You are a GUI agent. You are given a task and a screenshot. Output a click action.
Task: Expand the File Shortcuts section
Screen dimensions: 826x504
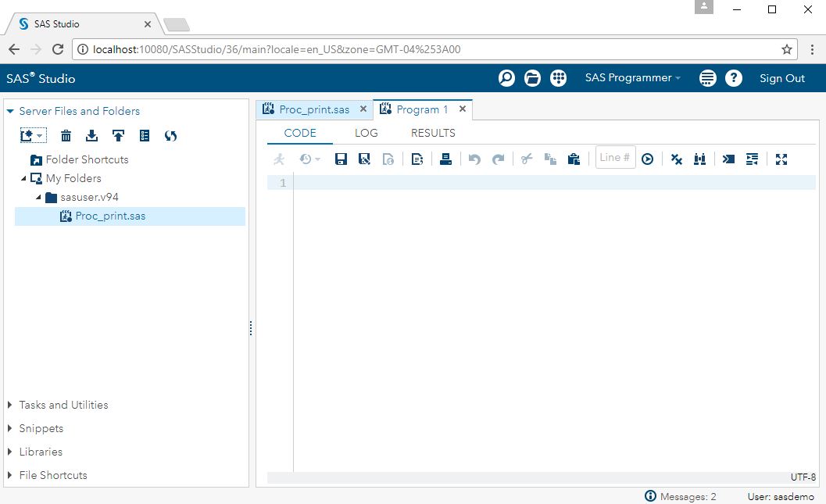click(10, 475)
